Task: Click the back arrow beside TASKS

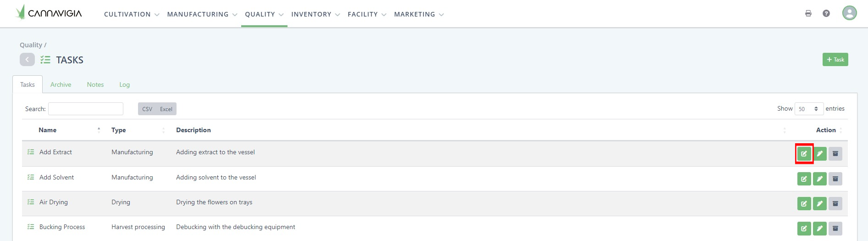Action: click(27, 60)
